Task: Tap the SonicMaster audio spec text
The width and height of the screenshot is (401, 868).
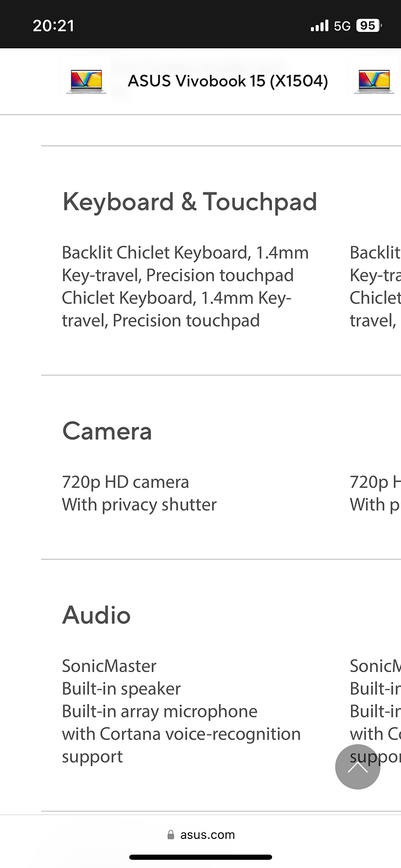Action: tap(109, 666)
